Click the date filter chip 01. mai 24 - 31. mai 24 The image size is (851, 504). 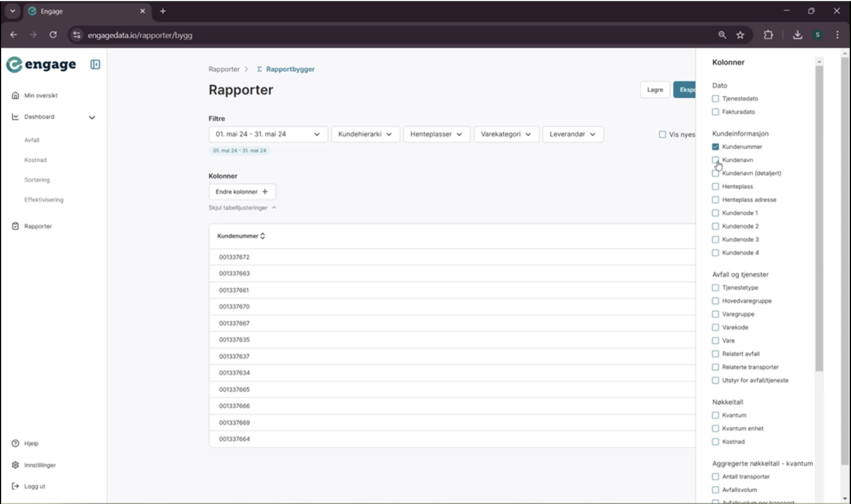click(x=240, y=151)
